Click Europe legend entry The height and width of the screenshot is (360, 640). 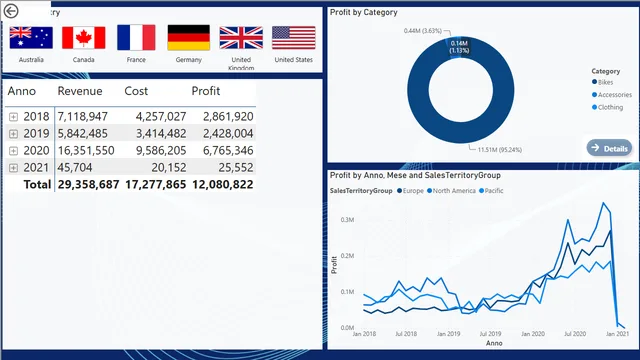pos(410,191)
